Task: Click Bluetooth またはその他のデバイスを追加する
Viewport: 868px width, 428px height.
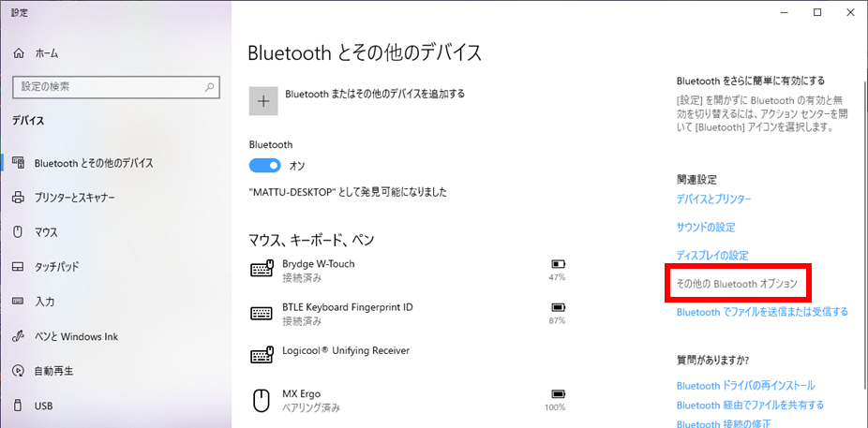Action: 375,94
